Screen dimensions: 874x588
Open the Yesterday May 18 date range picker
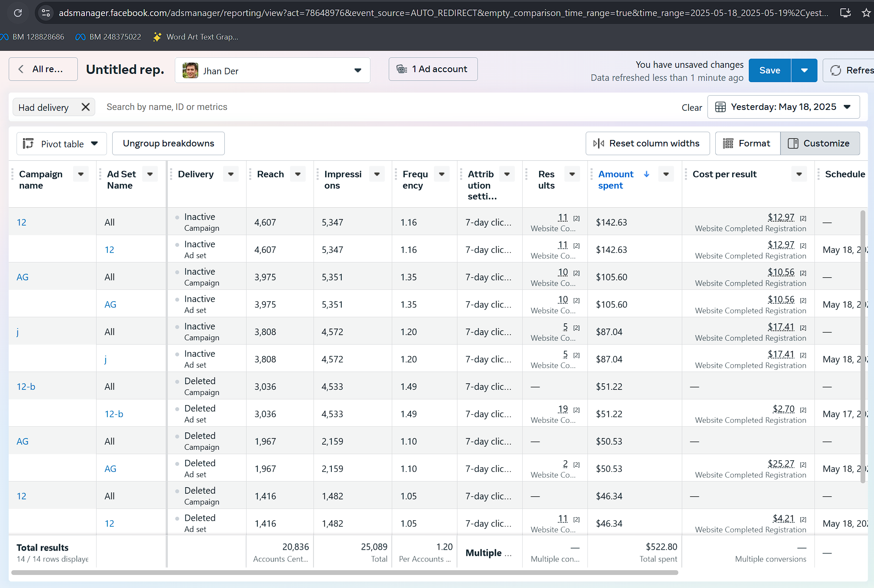click(x=783, y=107)
